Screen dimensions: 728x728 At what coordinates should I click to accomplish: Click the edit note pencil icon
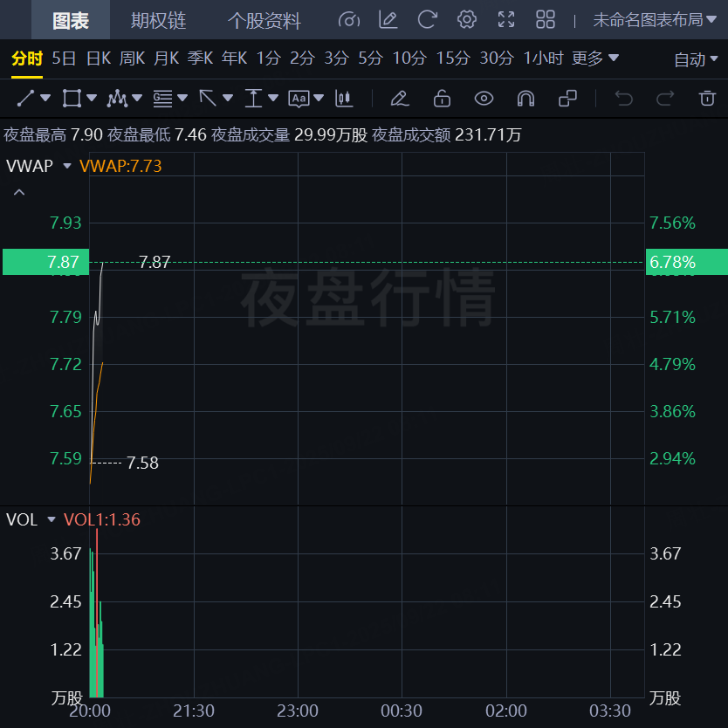[x=388, y=20]
